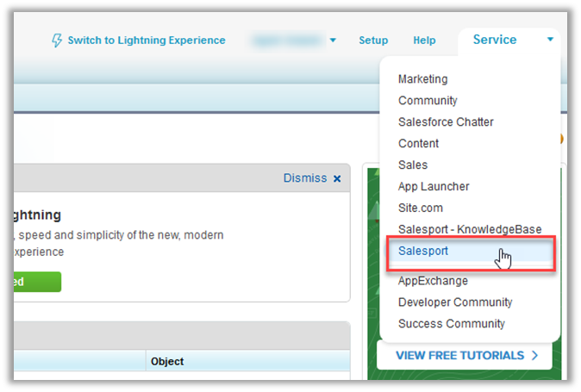Expand the Service app menu arrow

point(550,40)
